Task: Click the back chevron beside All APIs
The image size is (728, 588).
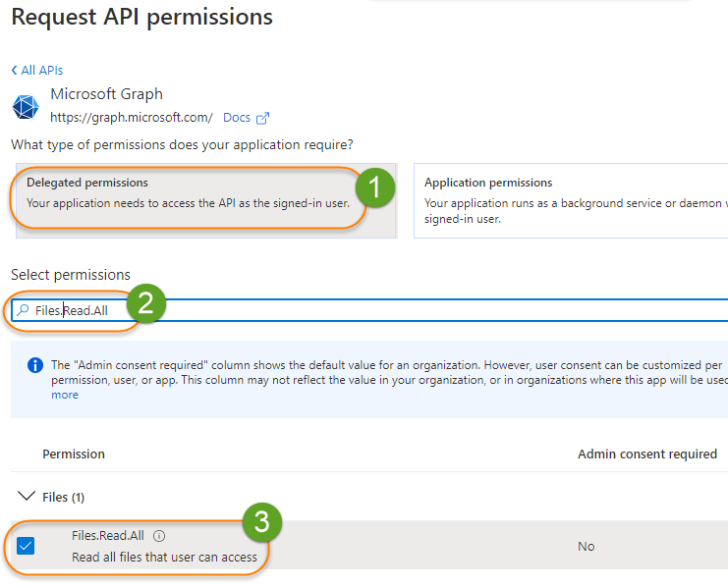Action: [15, 71]
